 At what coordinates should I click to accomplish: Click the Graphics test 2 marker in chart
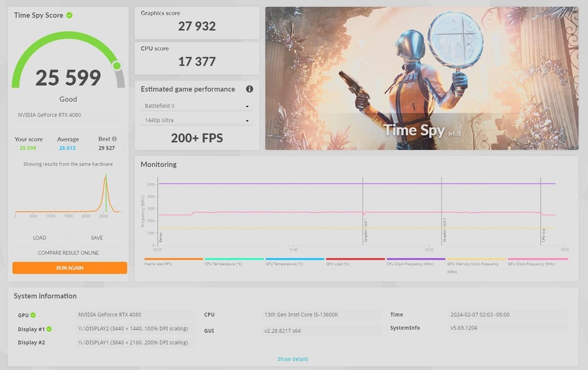tap(444, 230)
